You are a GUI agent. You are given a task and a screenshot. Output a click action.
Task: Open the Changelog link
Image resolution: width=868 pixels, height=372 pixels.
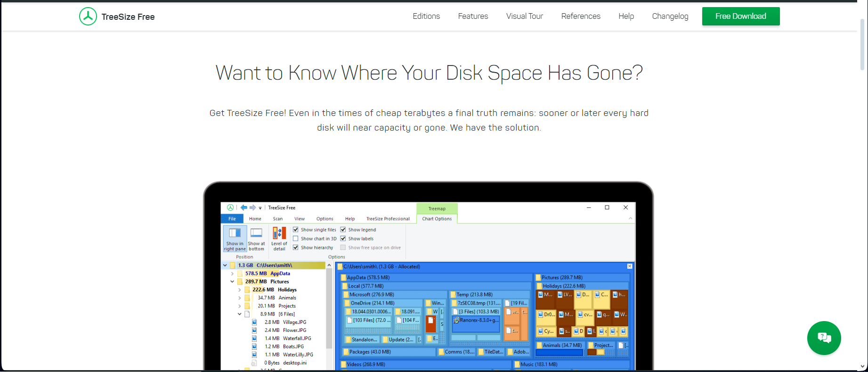pos(670,17)
